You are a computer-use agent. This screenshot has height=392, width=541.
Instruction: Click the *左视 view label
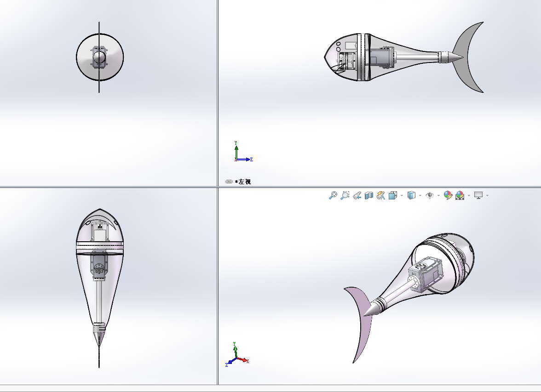pyautogui.click(x=243, y=182)
